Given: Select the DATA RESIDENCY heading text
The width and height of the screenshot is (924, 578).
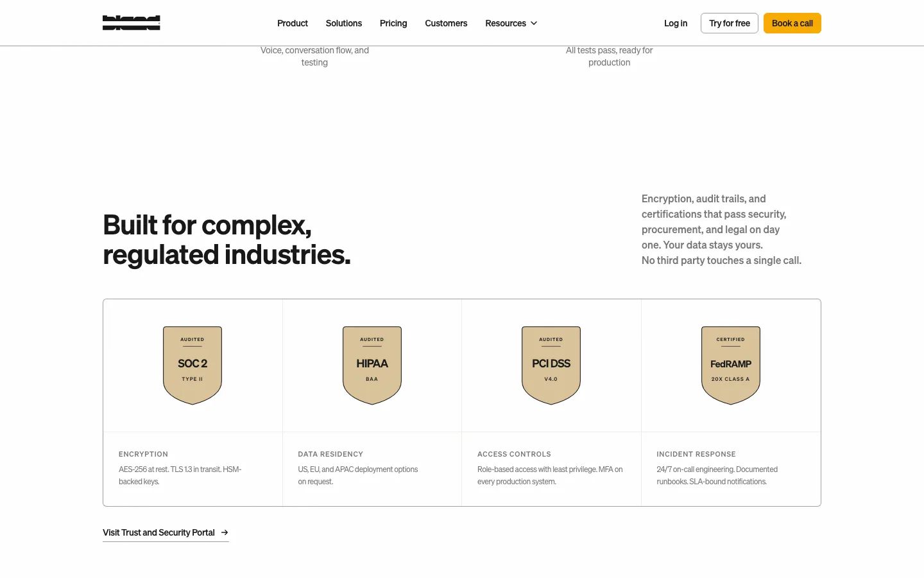Looking at the screenshot, I should [x=330, y=454].
